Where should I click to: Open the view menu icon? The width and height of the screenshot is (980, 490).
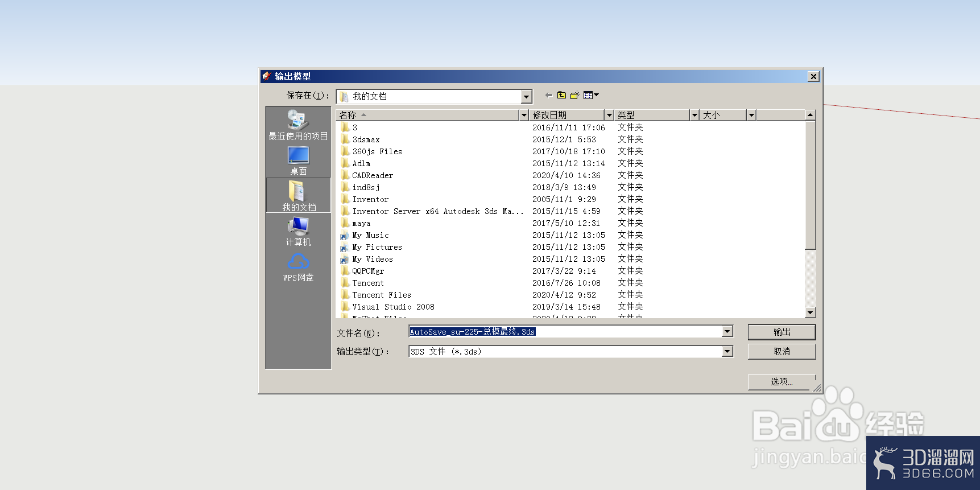(x=591, y=95)
